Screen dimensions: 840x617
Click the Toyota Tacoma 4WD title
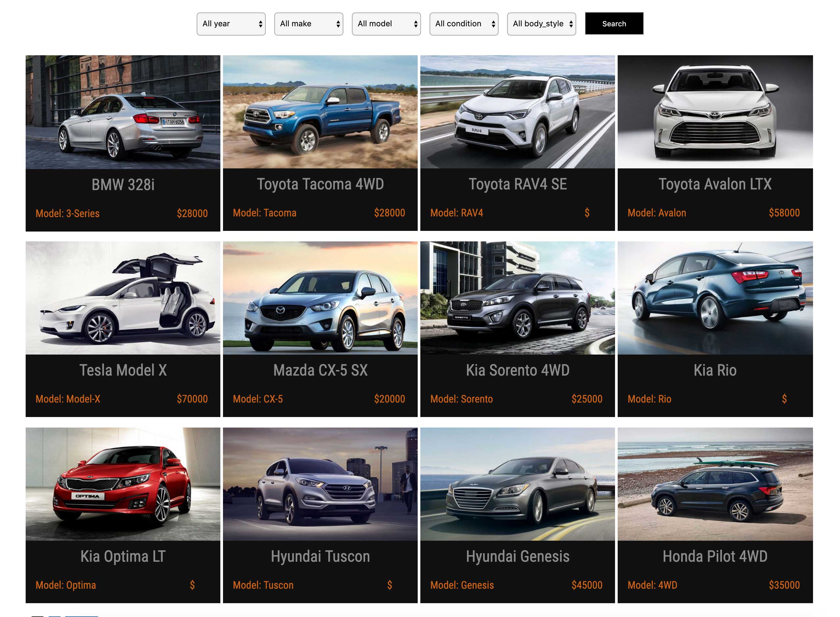(x=320, y=184)
